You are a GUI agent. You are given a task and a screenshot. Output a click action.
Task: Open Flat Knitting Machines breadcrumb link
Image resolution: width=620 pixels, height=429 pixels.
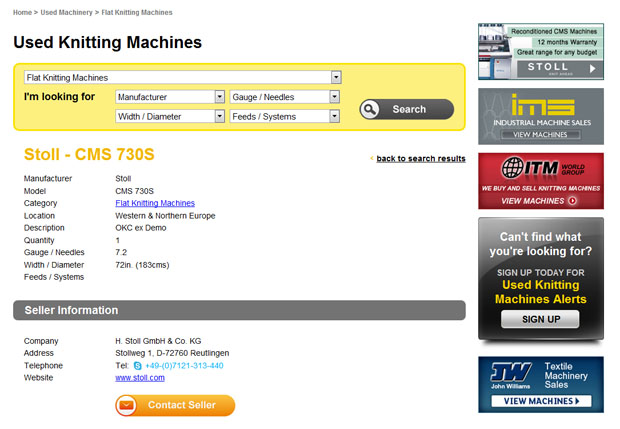137,13
